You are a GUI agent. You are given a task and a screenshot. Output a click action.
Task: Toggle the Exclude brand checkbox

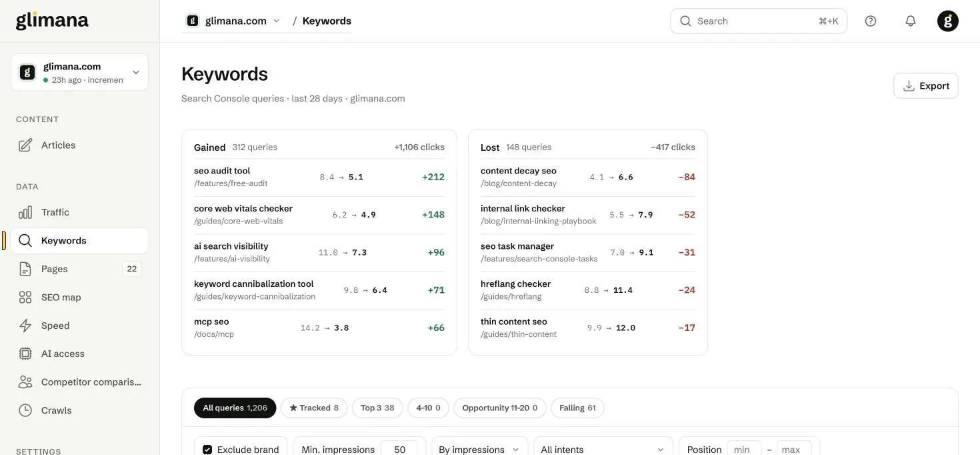(207, 450)
